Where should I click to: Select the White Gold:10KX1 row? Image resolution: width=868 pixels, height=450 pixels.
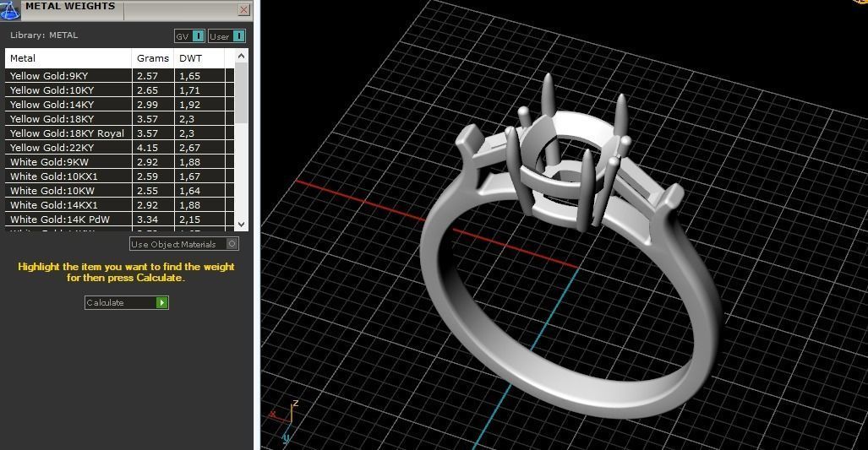tap(119, 176)
